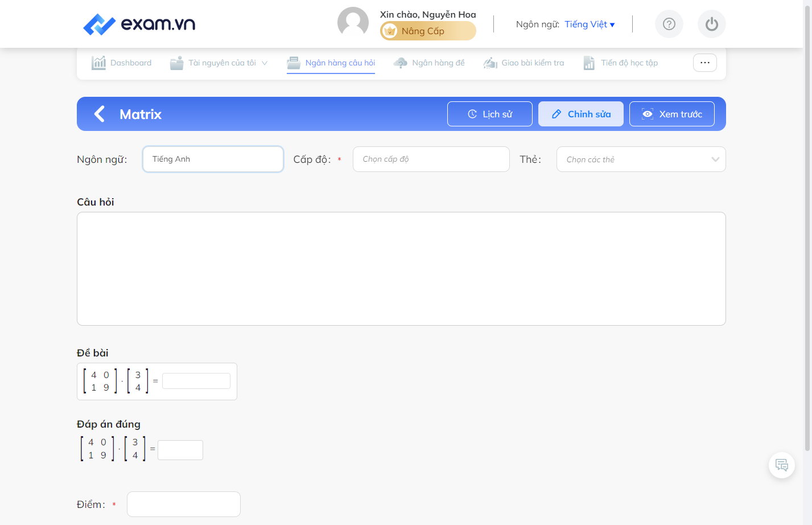This screenshot has height=525, width=812.
Task: Click the Tiếng Anh language field
Action: click(x=213, y=159)
